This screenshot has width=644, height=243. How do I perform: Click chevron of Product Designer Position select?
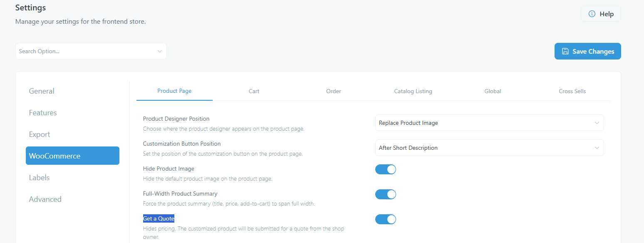tap(597, 123)
